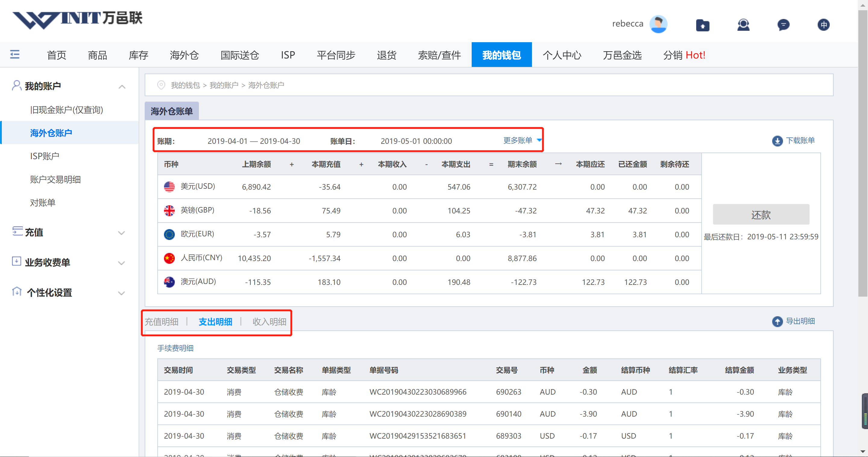Click the page vertical scrollbar thumb
This screenshot has width=868, height=457.
point(863,153)
